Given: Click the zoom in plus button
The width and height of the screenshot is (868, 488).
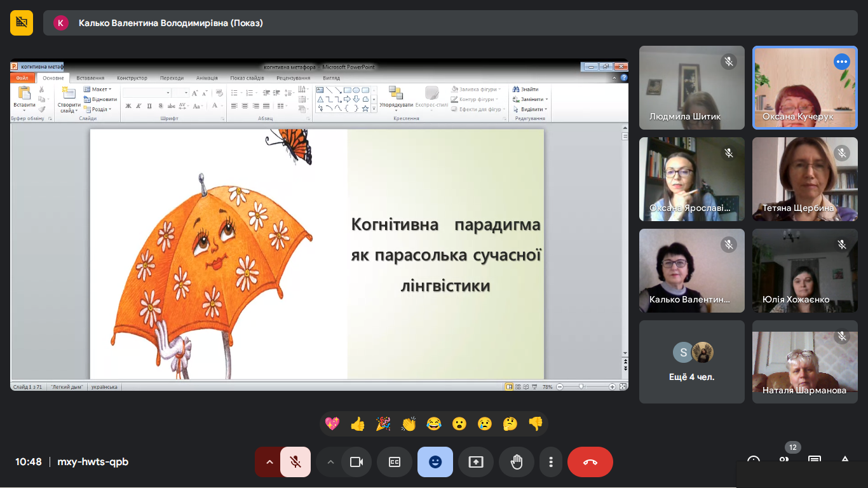Looking at the screenshot, I should [612, 386].
